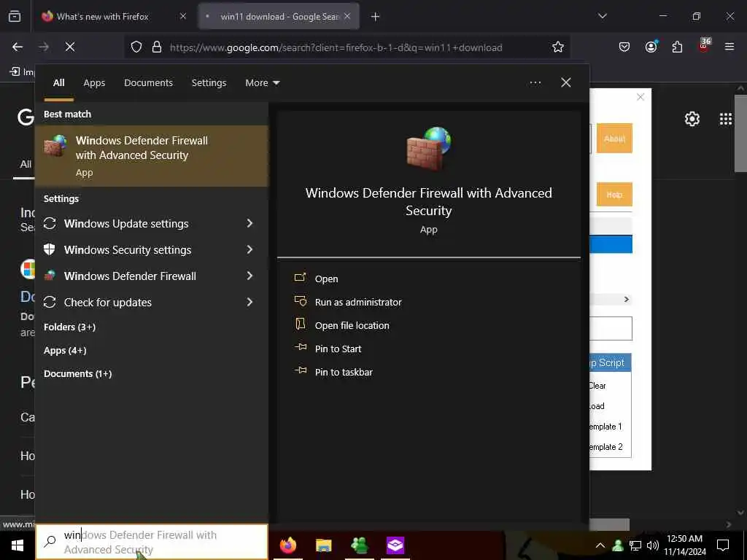Click the browser vertical scrollbar thumb

tap(740, 133)
